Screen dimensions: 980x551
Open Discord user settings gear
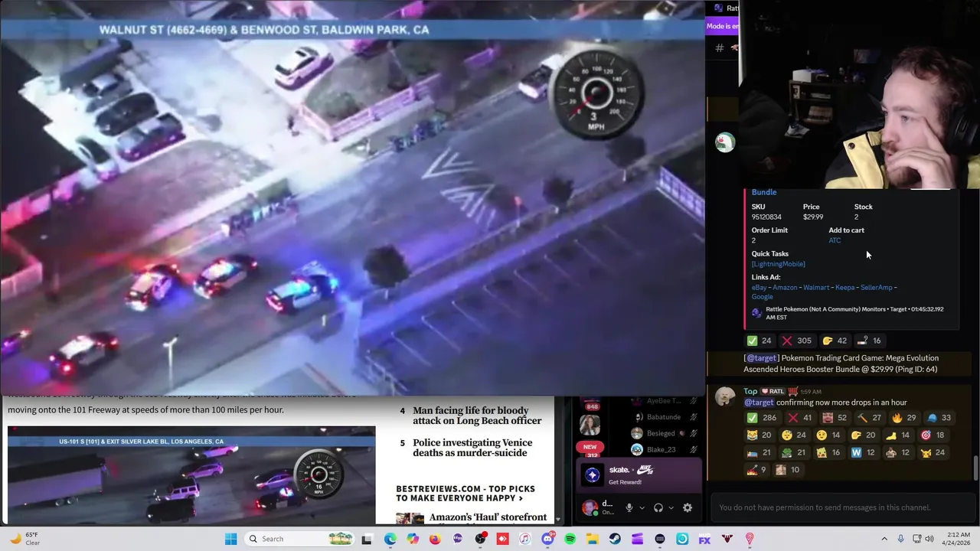pyautogui.click(x=687, y=507)
